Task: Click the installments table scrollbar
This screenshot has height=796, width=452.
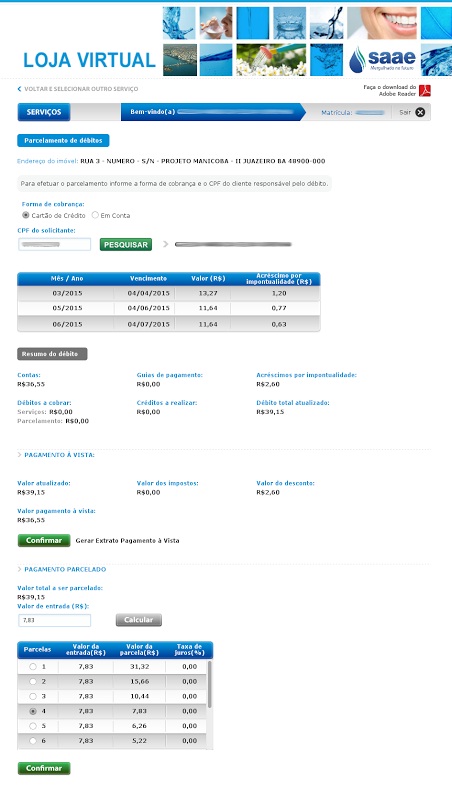Action: 210,684
